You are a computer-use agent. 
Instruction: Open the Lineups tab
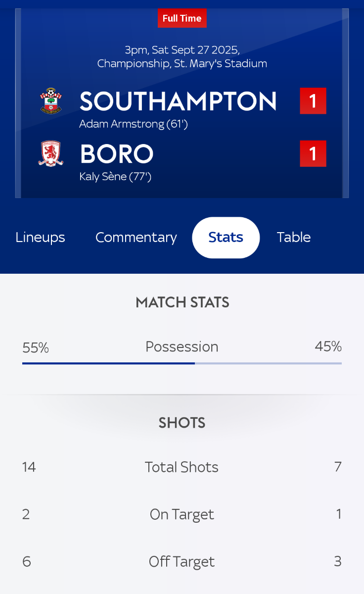pyautogui.click(x=41, y=238)
